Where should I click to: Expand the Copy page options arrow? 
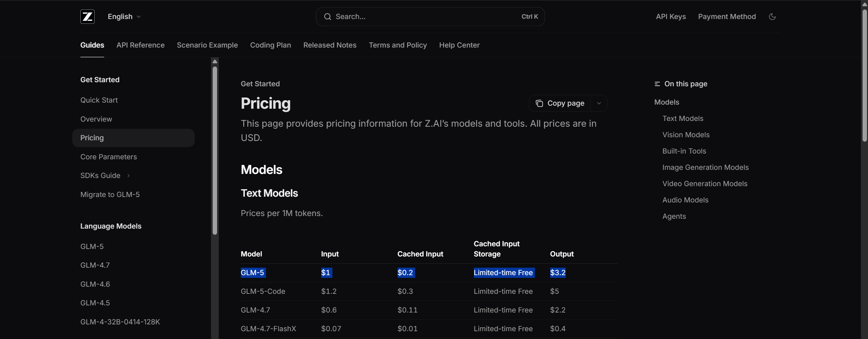pyautogui.click(x=599, y=103)
